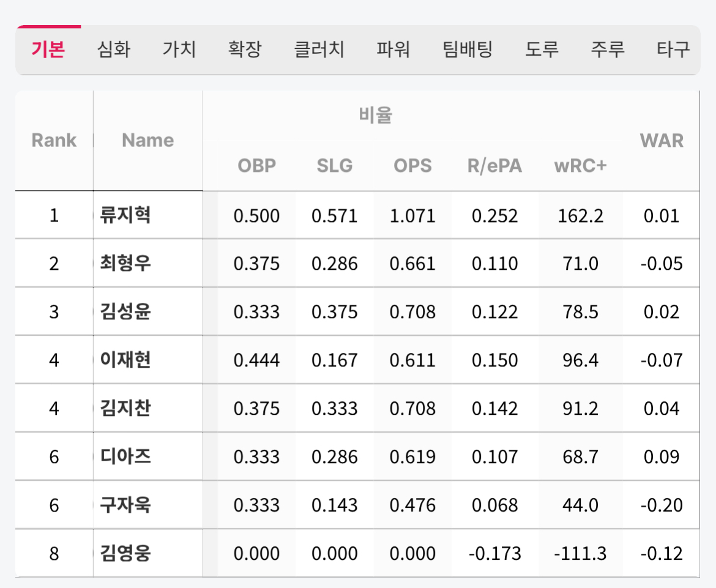Screen dimensions: 716x588
Task: Select the 파워 tab
Action: (x=393, y=50)
